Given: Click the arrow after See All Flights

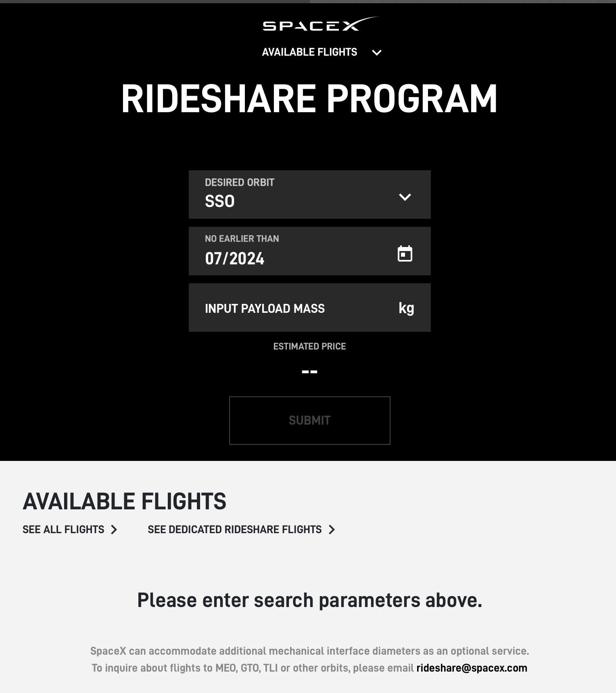Looking at the screenshot, I should coord(114,530).
